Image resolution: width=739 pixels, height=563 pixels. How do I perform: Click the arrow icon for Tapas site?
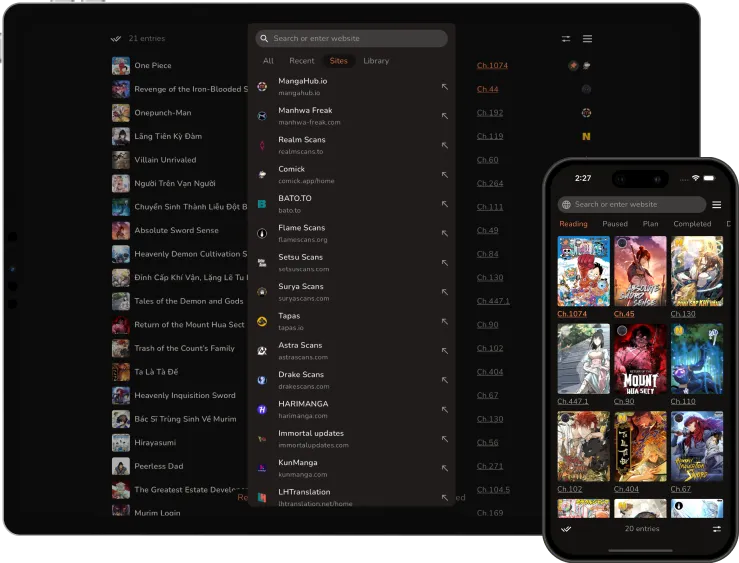444,321
